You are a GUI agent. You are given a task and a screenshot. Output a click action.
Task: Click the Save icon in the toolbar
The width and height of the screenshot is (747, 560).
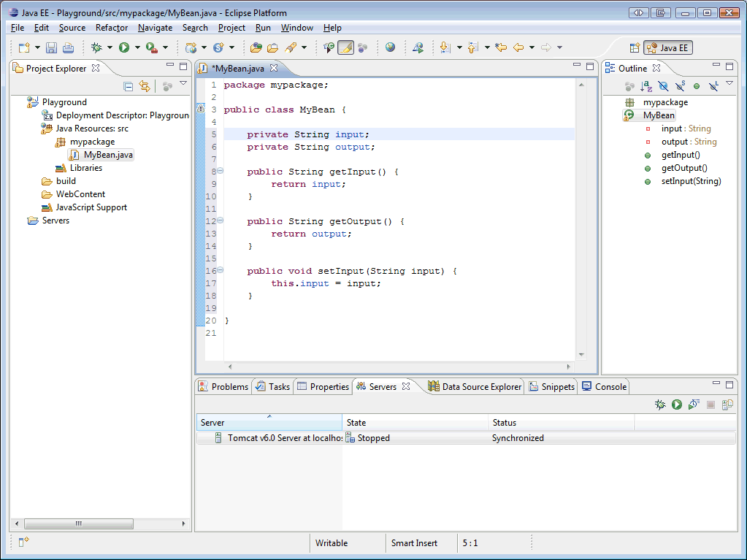(x=51, y=47)
